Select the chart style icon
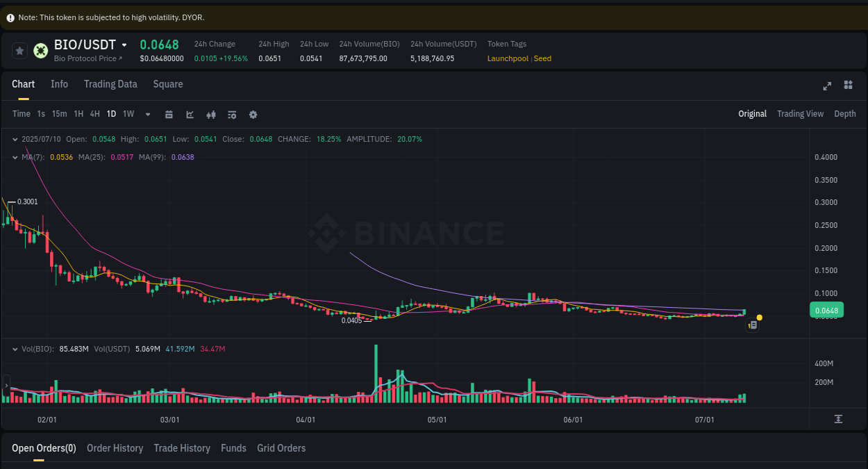Image resolution: width=868 pixels, height=469 pixels. (x=190, y=114)
